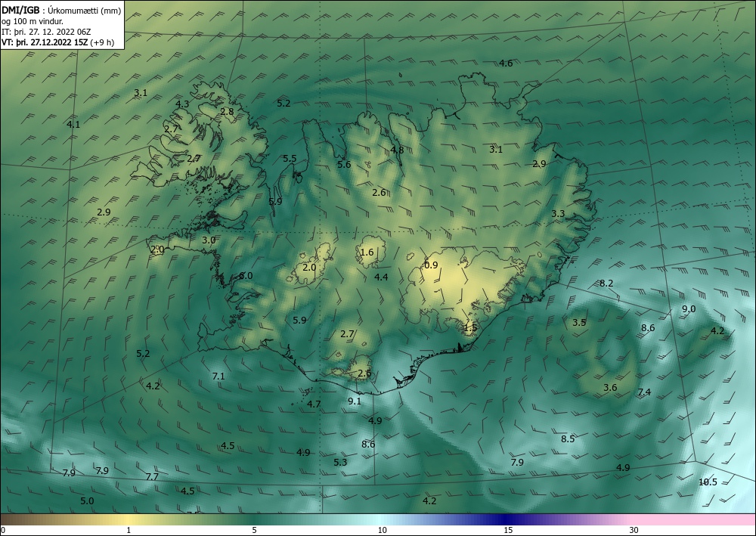This screenshot has width=756, height=536.
Task: Click the title 'DMI/IGB : Úrkomumætti (mm)'
Action: pyautogui.click(x=62, y=11)
